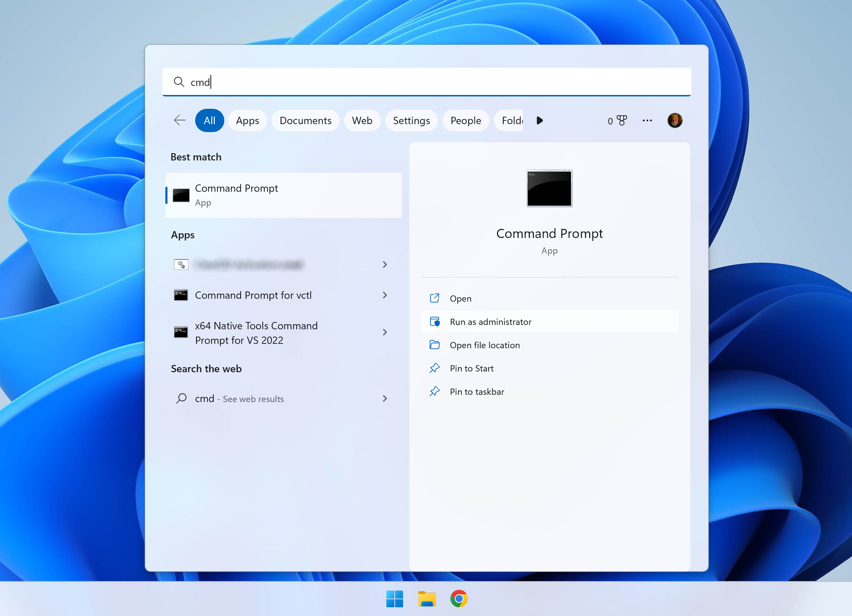This screenshot has height=616, width=852.
Task: Click Pin to Start option
Action: [472, 368]
